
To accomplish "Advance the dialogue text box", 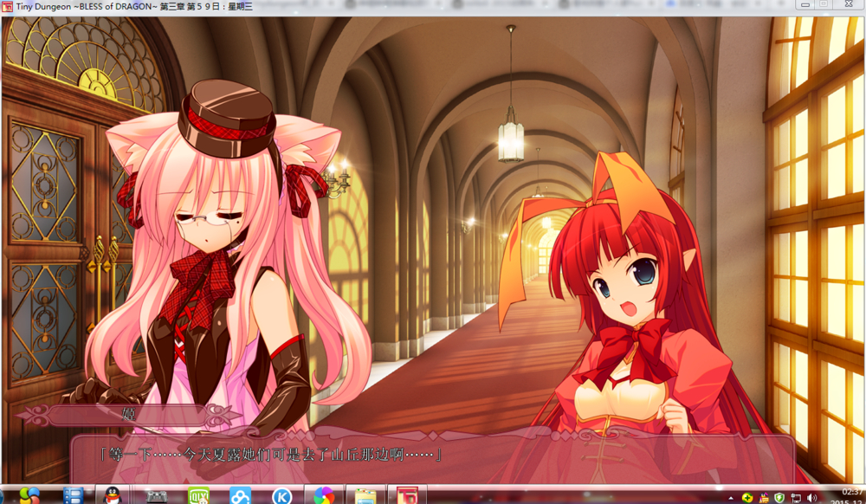I will (432, 457).
